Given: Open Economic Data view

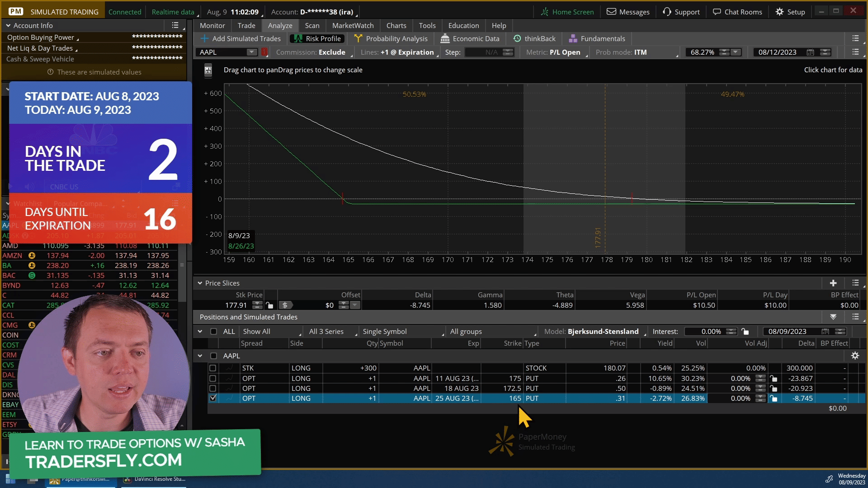Looking at the screenshot, I should (470, 39).
